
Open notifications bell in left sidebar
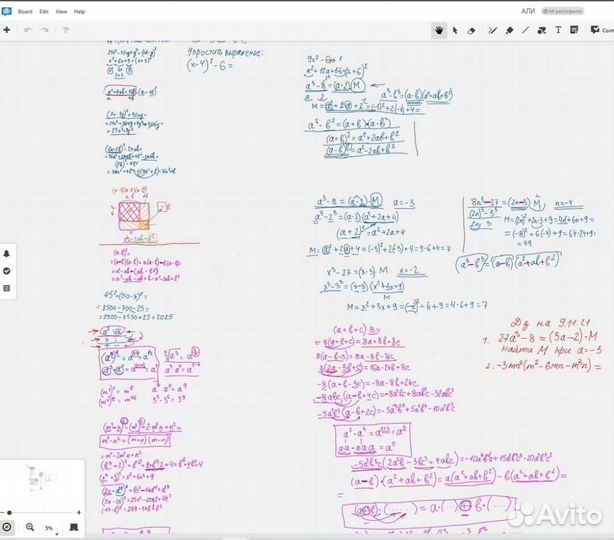tap(7, 254)
